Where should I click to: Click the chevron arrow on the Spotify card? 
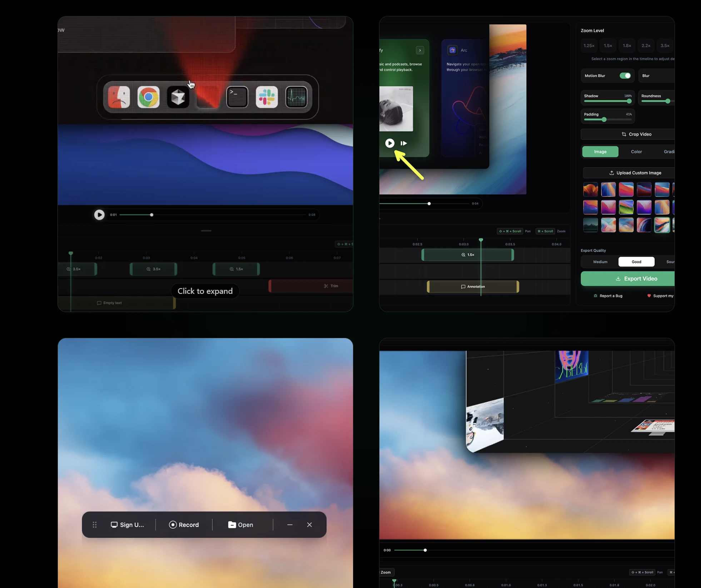[x=420, y=50]
